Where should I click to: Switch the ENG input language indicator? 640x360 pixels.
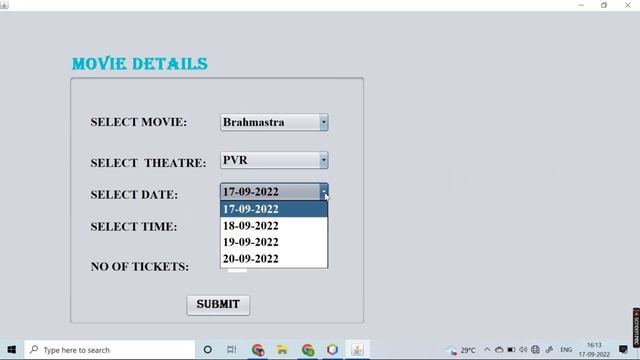(566, 350)
